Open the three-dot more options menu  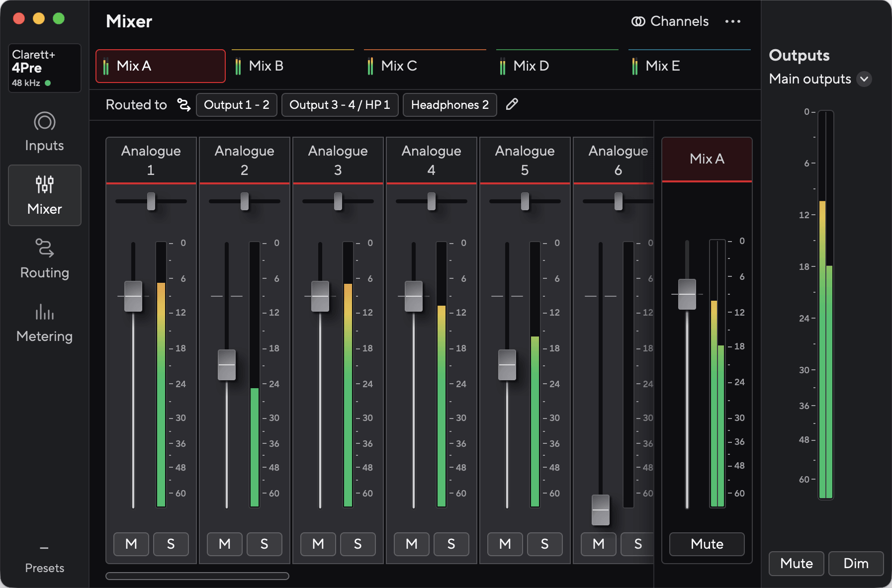tap(732, 21)
